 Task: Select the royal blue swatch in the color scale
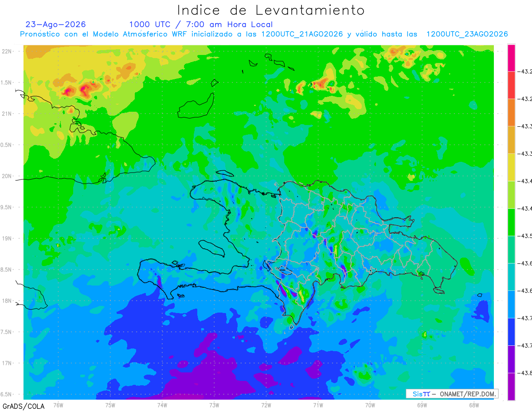511,332
